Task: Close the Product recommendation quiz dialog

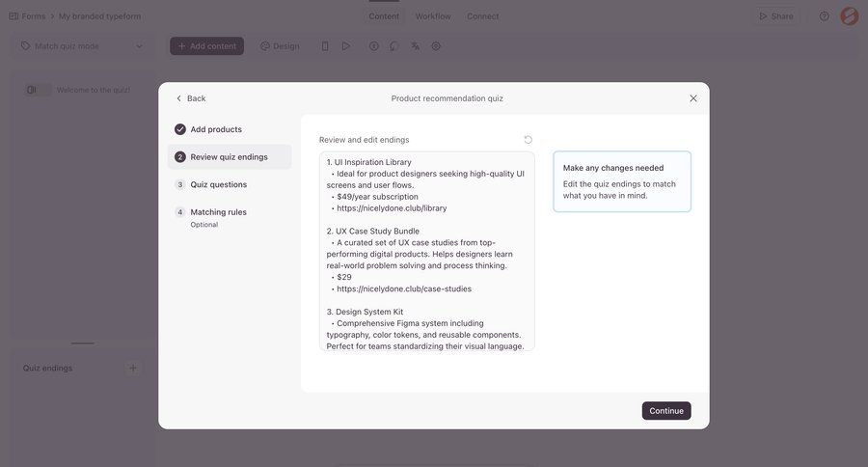Action: pos(693,98)
